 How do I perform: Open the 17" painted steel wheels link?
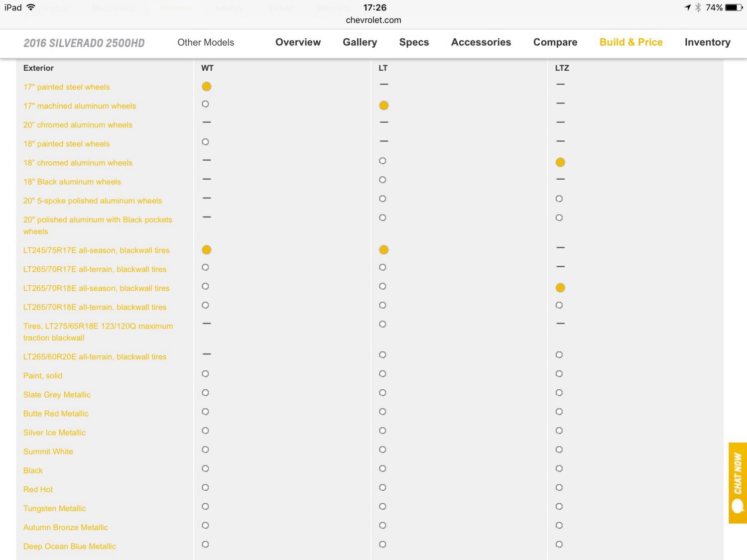point(66,87)
